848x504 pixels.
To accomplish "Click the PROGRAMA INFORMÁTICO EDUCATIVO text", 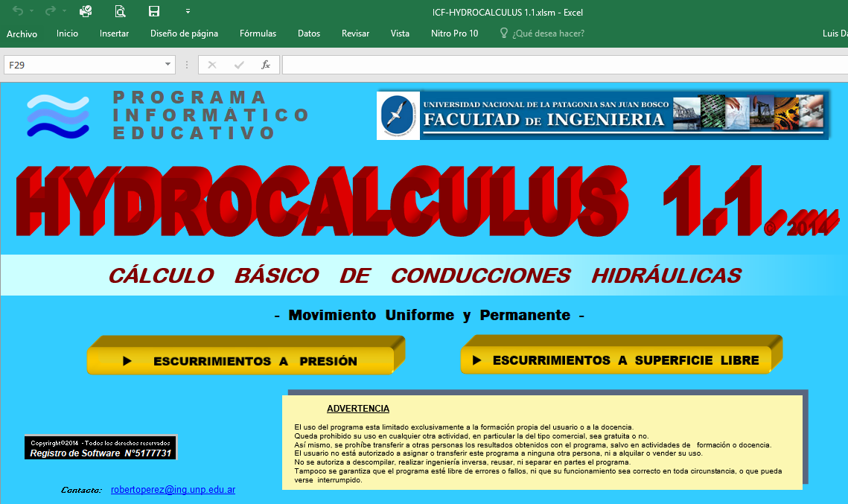I will click(x=211, y=115).
